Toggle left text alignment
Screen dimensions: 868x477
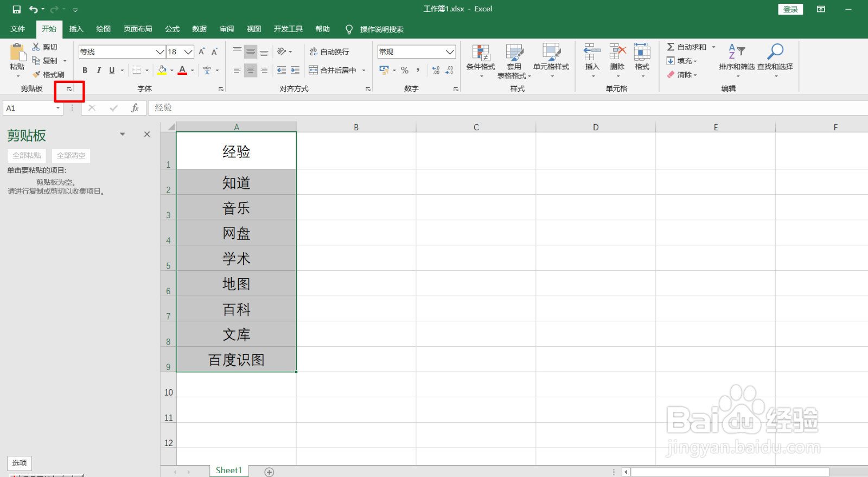237,70
